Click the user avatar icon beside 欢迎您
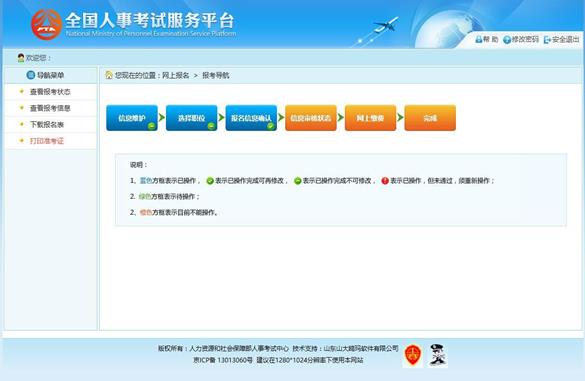The width and height of the screenshot is (585, 381). pyautogui.click(x=21, y=58)
